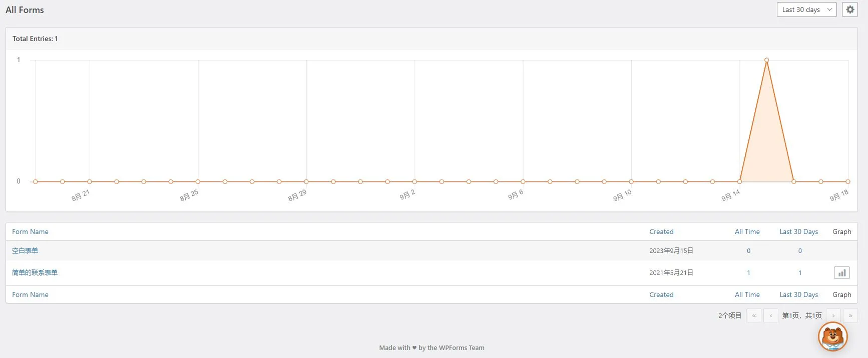Open the settings gear icon
Screen dimensions: 868x358
coord(850,9)
